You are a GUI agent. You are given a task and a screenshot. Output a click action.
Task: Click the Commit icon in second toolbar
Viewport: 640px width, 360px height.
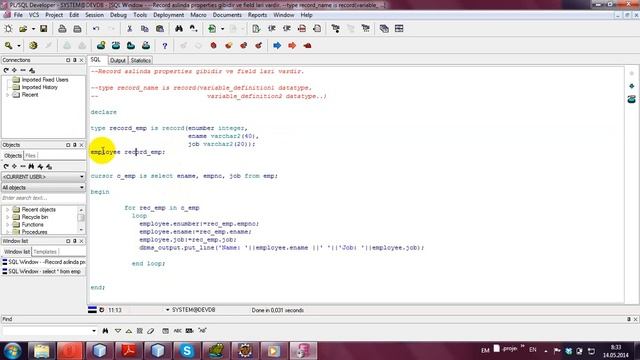coord(67,45)
